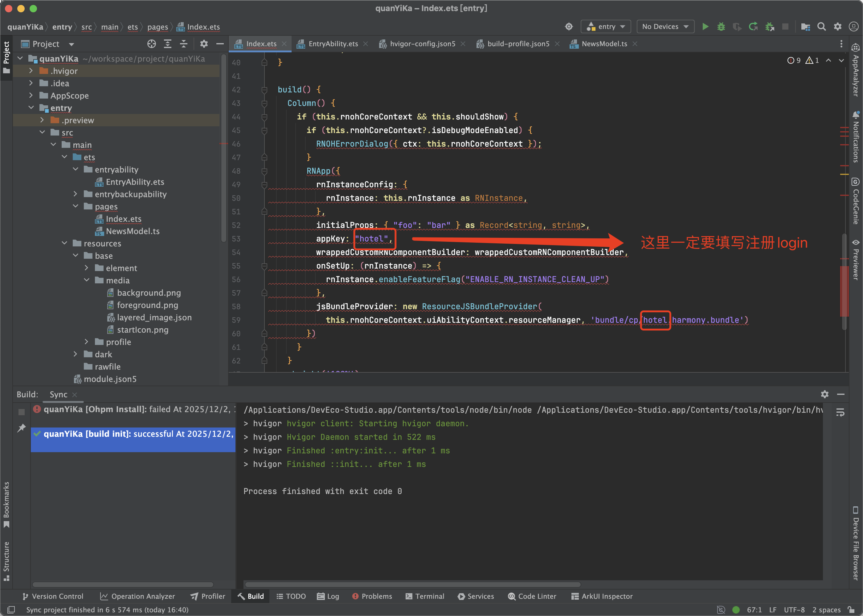Switch to EntryAbility.ets tab
The width and height of the screenshot is (863, 616).
pos(333,44)
